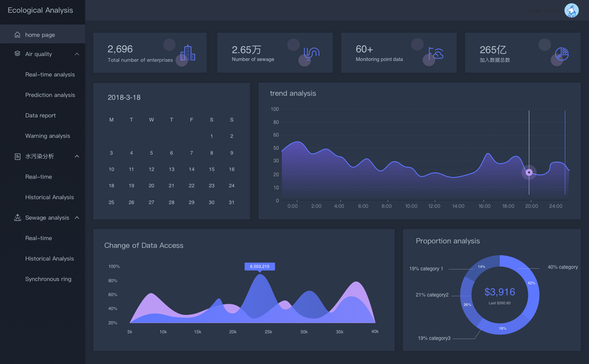Screen dimensions: 589x364
Task: Click the 2,696 enterprises count
Action: click(x=120, y=49)
